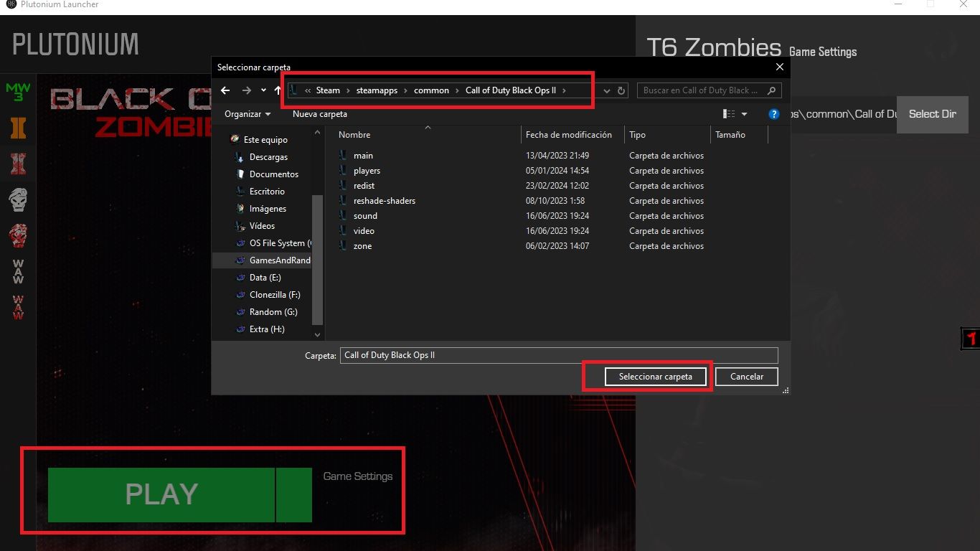Open Random (G:) drive
Screen dimensions: 980x551
[x=273, y=312]
